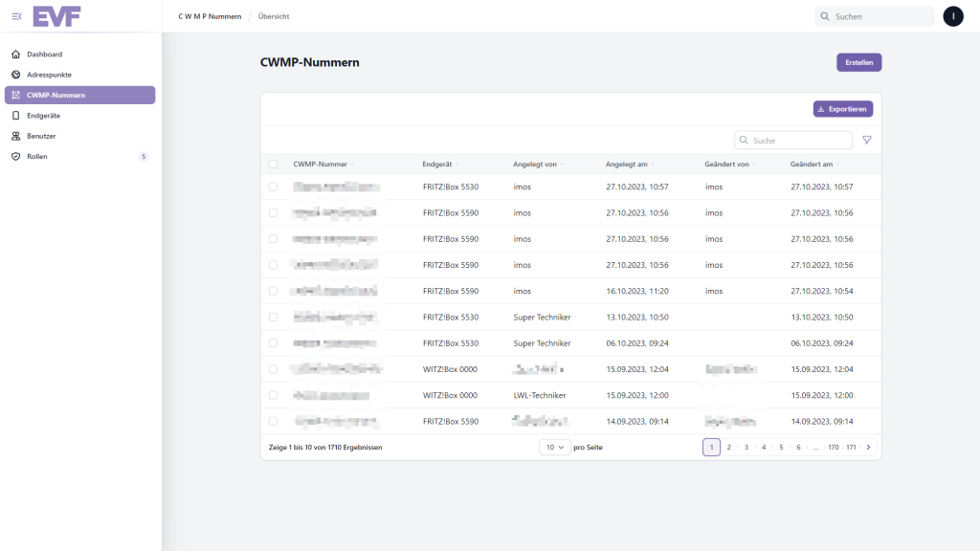Click FRITZ!Box 5530 in the 27.10.2023, 10:57 row
Image resolution: width=980 pixels, height=551 pixels.
tap(451, 187)
